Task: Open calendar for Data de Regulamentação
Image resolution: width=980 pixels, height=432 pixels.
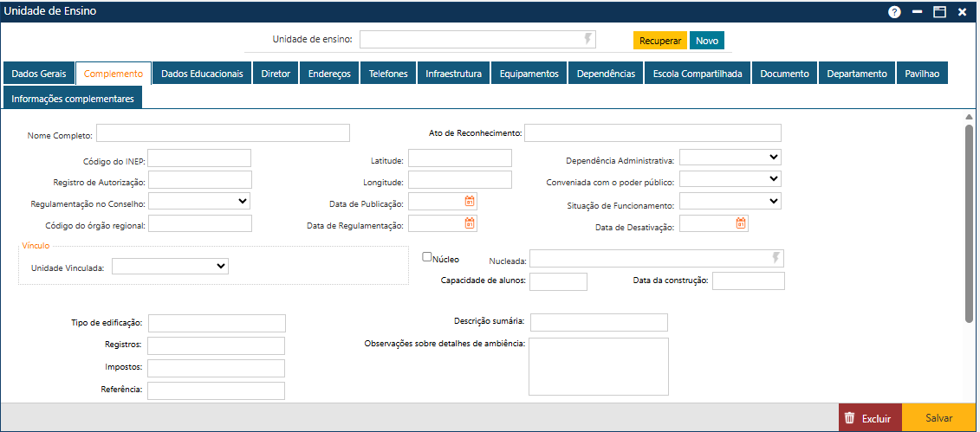Action: click(x=470, y=223)
